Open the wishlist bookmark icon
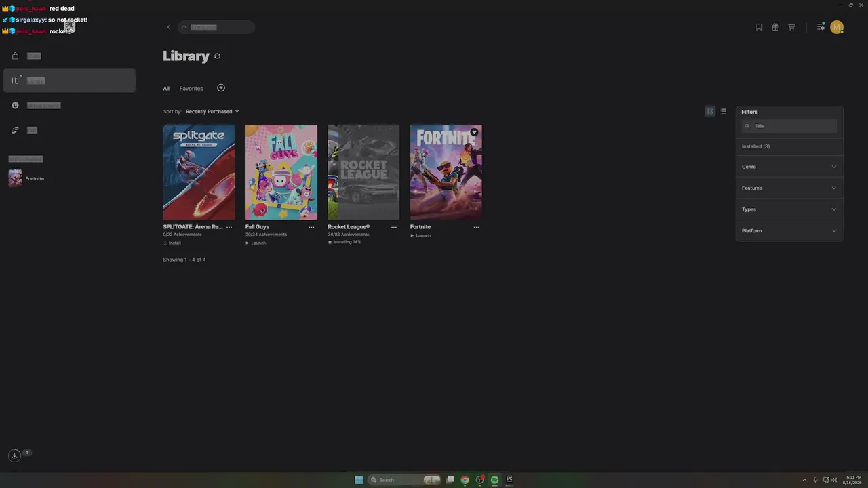Screen dimensions: 868x488 click(759, 27)
